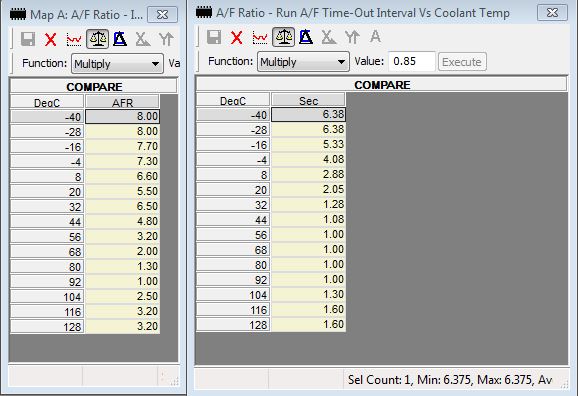
Task: Select the AFR cell 3.20 at 128 DegC
Action: [x=122, y=327]
